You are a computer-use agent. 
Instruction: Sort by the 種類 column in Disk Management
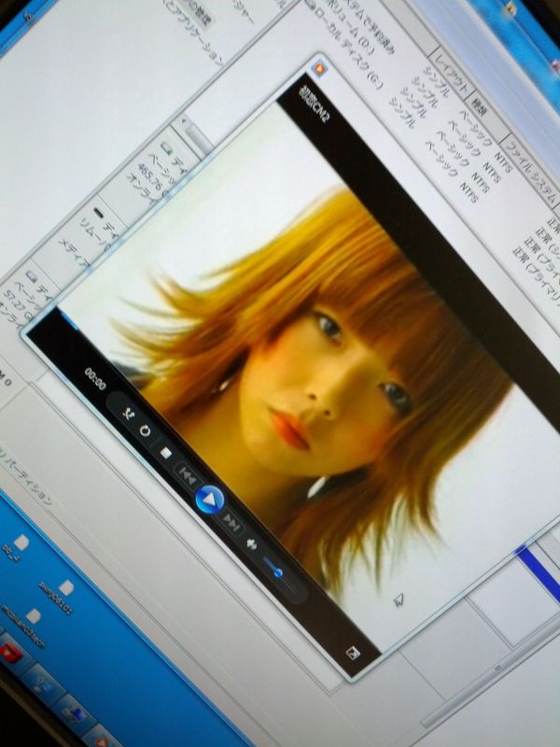[x=480, y=108]
